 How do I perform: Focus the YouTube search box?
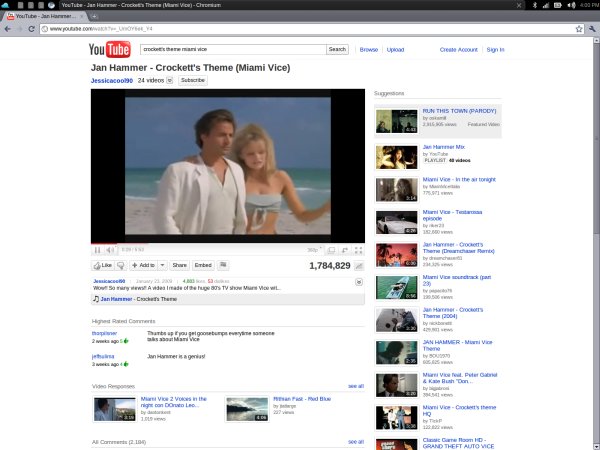pos(233,49)
